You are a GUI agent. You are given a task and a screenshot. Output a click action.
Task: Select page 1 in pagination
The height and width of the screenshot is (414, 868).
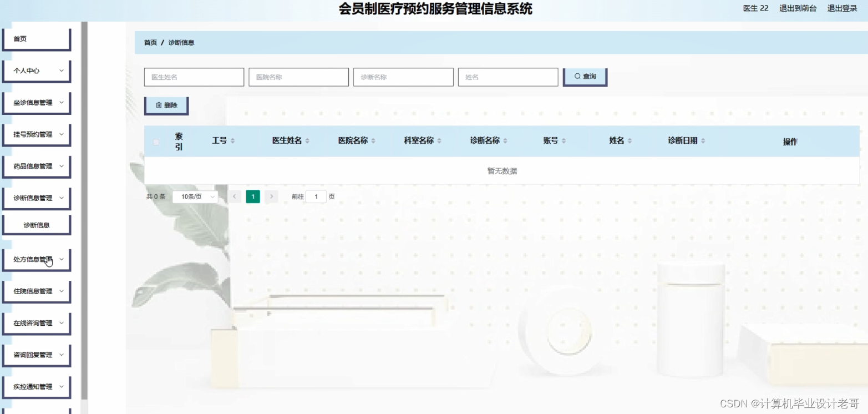pos(253,196)
